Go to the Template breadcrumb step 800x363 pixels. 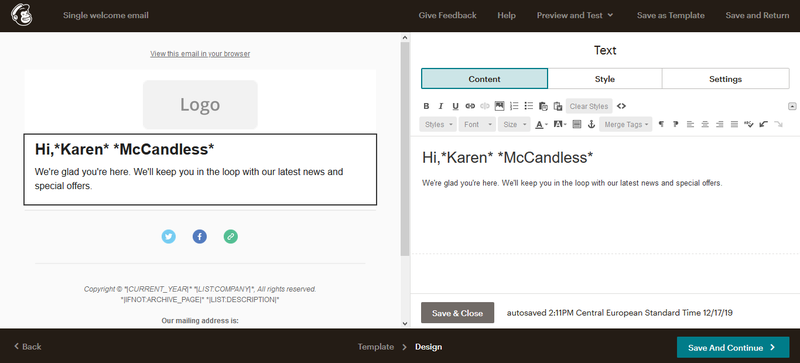pos(376,347)
